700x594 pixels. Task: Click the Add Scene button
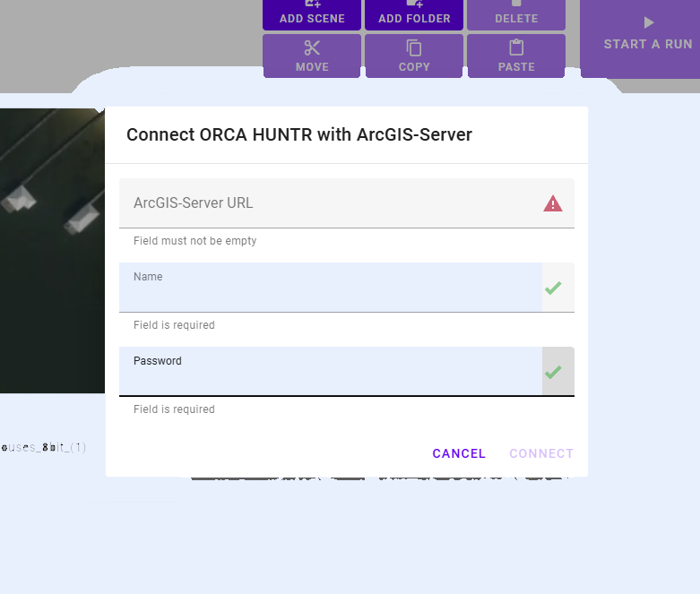click(312, 14)
